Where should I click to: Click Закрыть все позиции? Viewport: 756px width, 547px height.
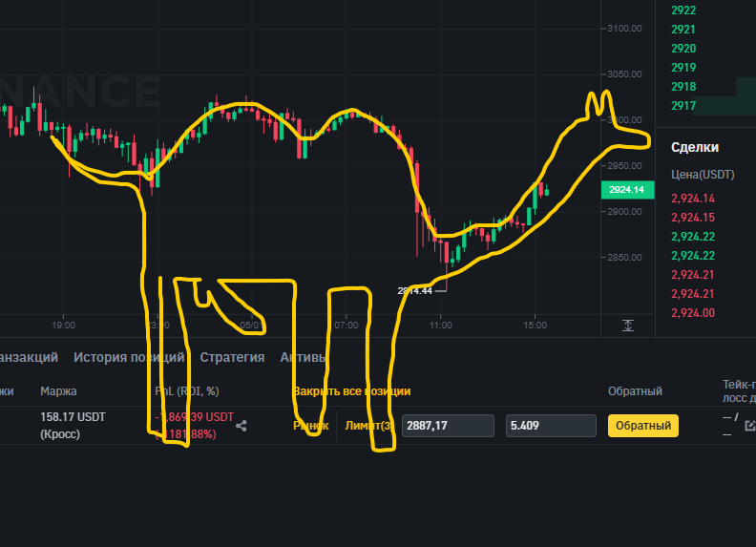pyautogui.click(x=351, y=391)
